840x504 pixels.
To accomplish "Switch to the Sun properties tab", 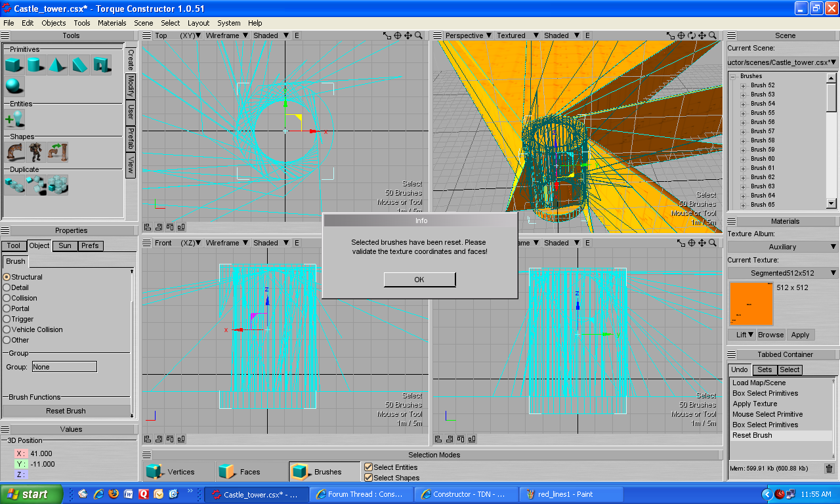I will tap(65, 246).
